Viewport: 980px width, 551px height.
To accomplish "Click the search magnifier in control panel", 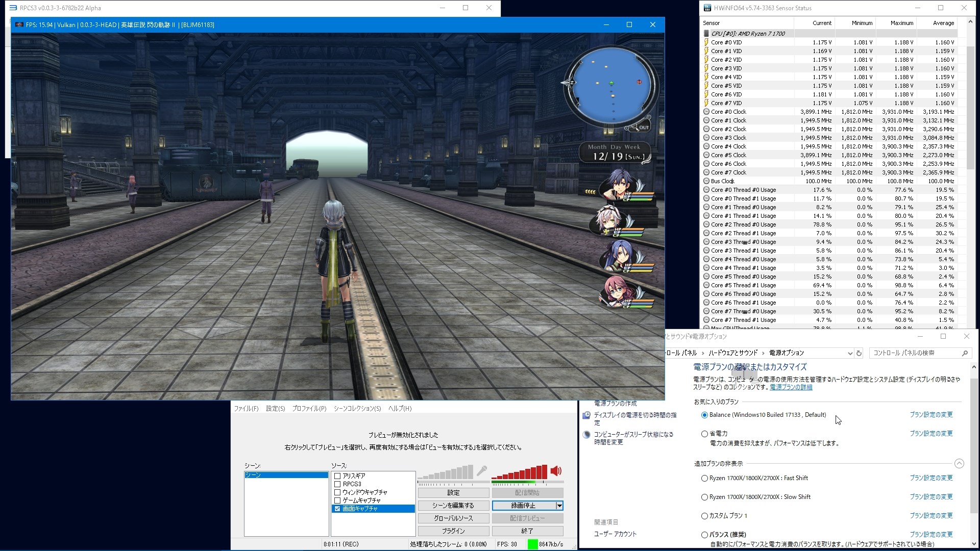I will 965,353.
